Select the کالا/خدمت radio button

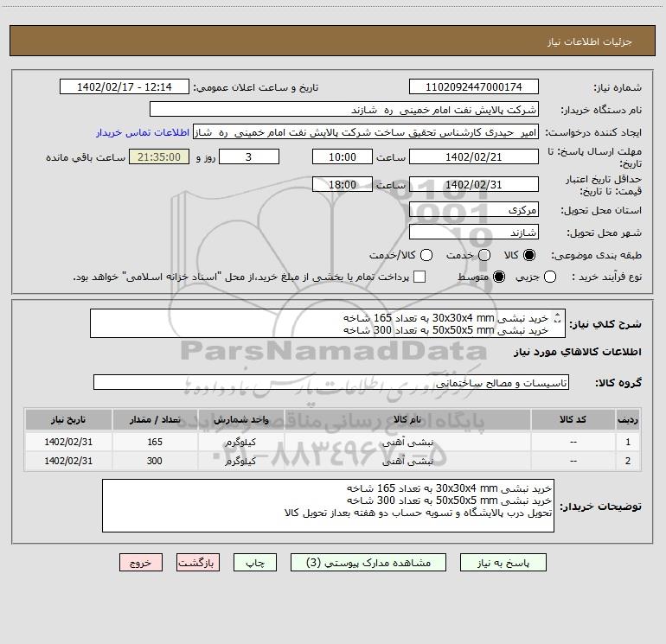click(426, 255)
